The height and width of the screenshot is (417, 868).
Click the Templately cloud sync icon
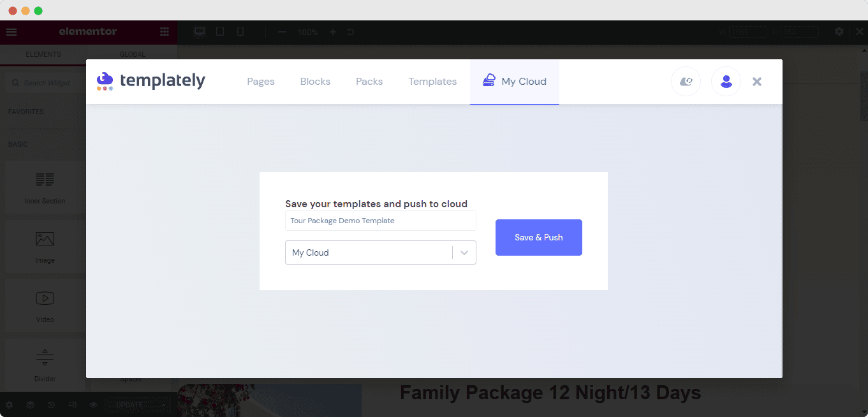686,82
